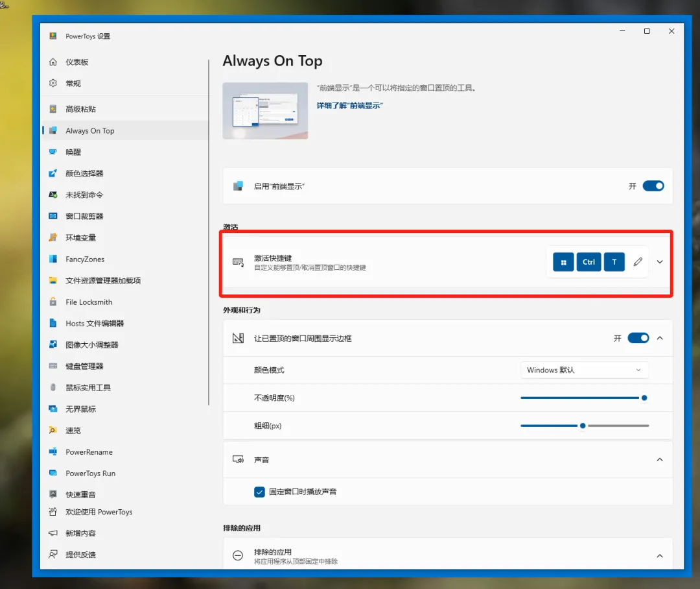The height and width of the screenshot is (589, 700).
Task: Click the 激活快捷键 keyboard icon
Action: click(x=238, y=262)
